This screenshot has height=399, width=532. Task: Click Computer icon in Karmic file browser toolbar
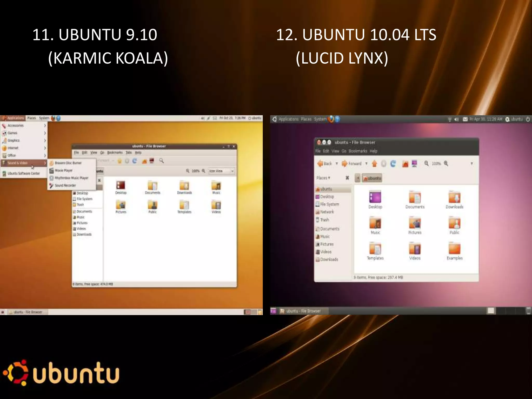click(x=152, y=161)
